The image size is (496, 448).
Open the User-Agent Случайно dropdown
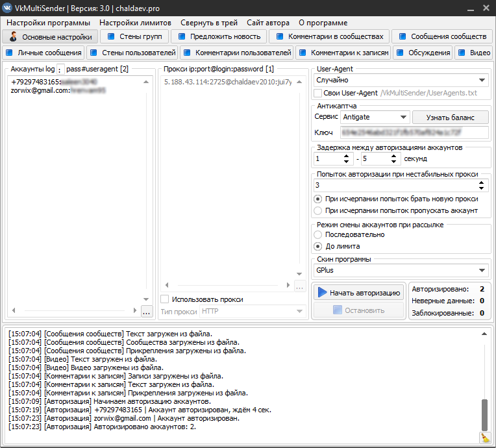pyautogui.click(x=401, y=80)
